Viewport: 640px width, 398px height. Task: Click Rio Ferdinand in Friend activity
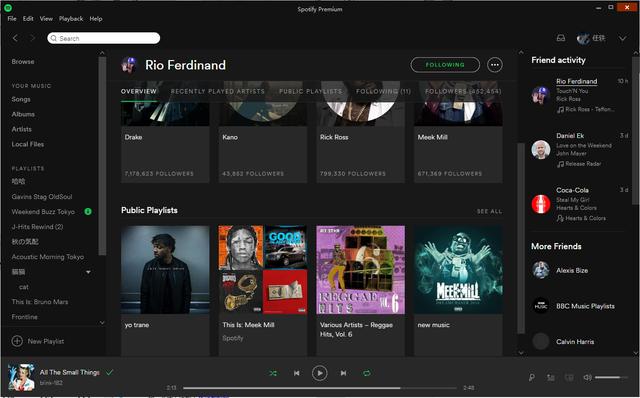click(576, 81)
